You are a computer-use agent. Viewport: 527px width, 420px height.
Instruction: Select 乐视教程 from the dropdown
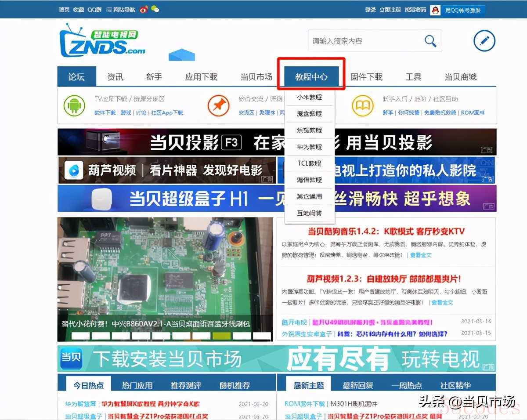(x=310, y=130)
